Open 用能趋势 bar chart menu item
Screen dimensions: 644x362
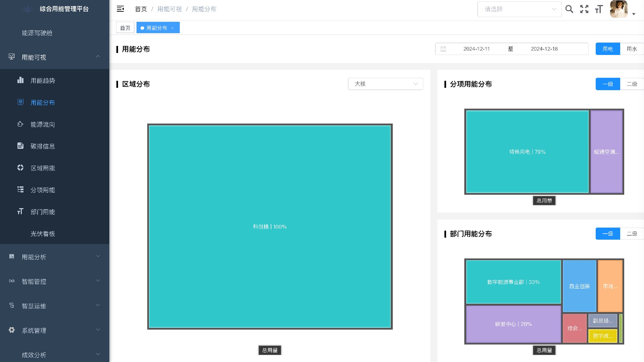[43, 80]
